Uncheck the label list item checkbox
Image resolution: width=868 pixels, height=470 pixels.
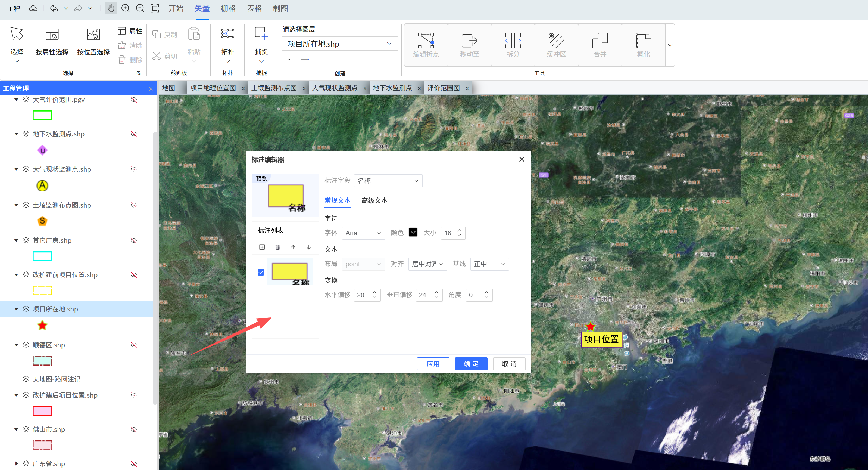pyautogui.click(x=261, y=272)
